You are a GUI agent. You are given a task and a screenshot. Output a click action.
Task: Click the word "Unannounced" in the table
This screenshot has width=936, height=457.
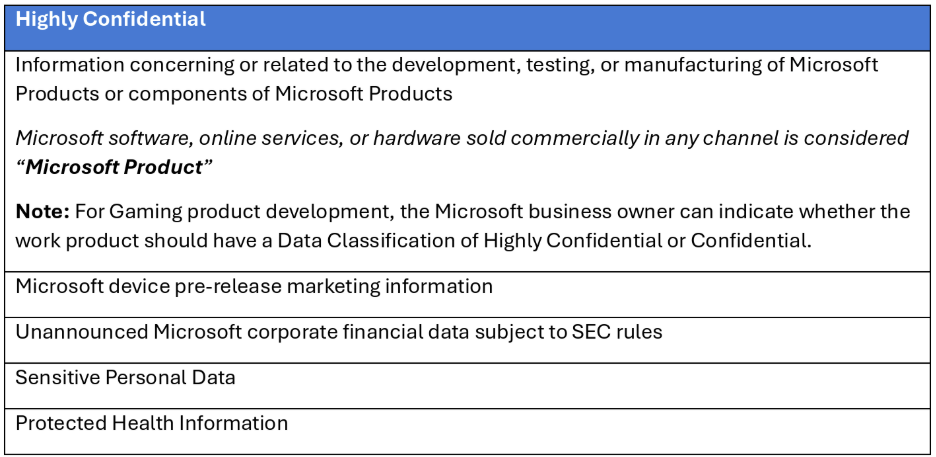[81, 332]
